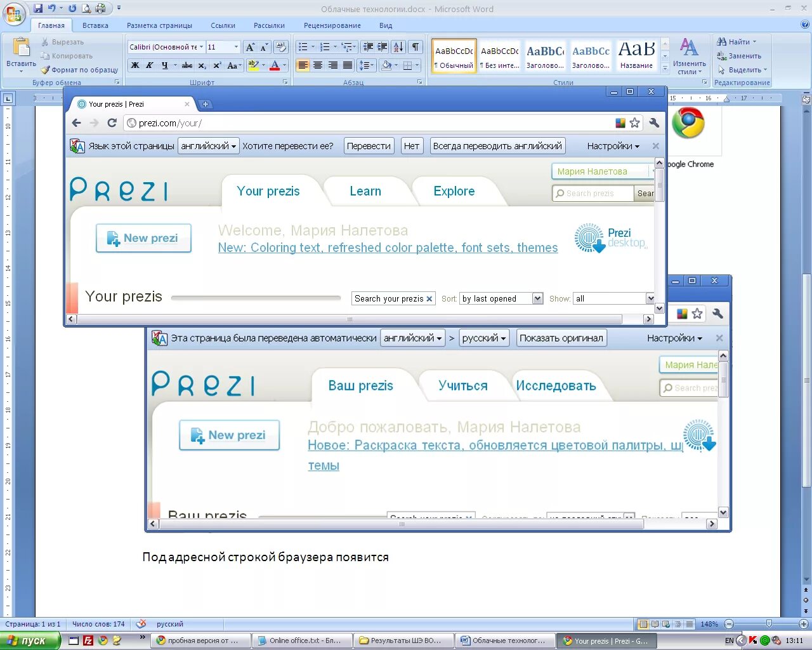This screenshot has width=812, height=650.
Task: Open font size 11 dropdown
Action: pyautogui.click(x=236, y=47)
